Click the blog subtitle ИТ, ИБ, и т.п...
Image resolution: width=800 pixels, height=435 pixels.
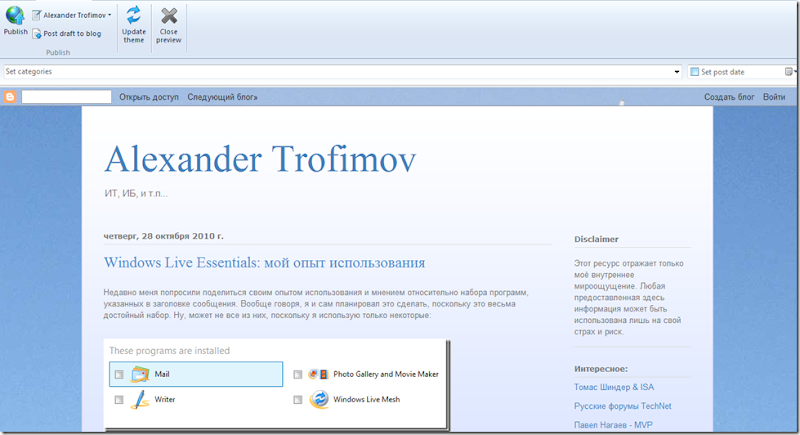pyautogui.click(x=136, y=193)
